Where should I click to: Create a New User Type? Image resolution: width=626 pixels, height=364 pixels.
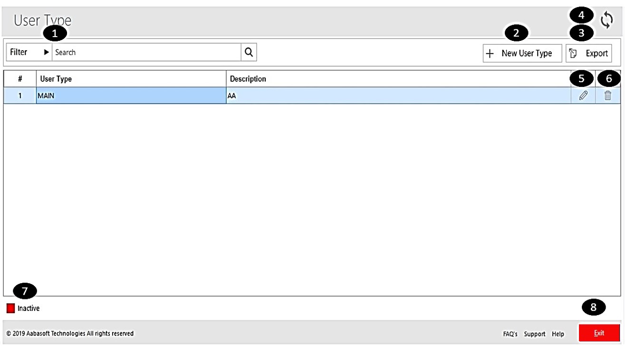(522, 53)
